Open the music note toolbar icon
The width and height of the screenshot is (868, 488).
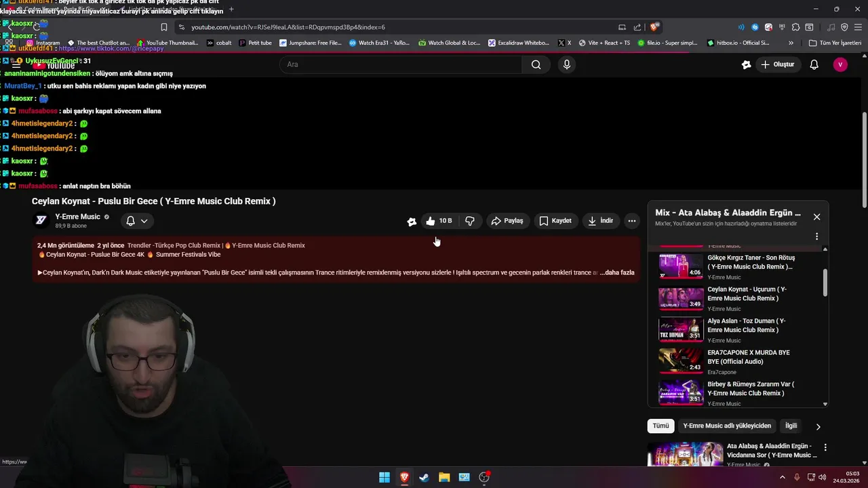point(831,27)
